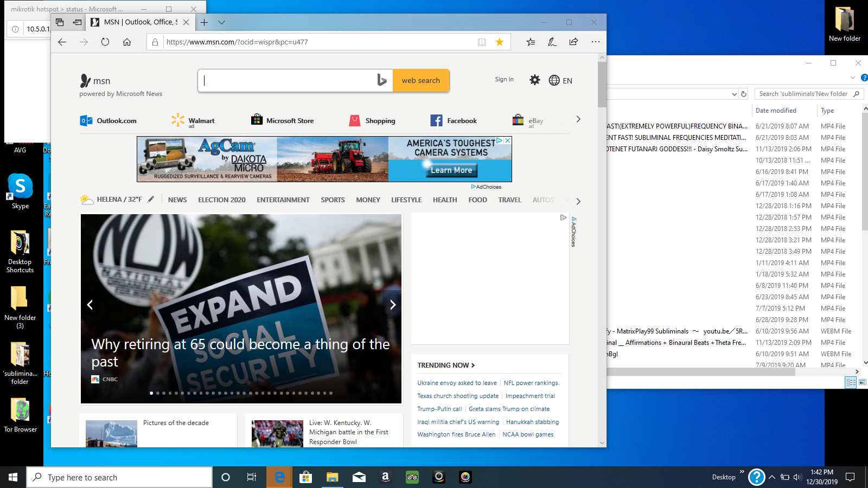The image size is (868, 488).
Task: Open Impeachment trial trending link
Action: tap(530, 396)
